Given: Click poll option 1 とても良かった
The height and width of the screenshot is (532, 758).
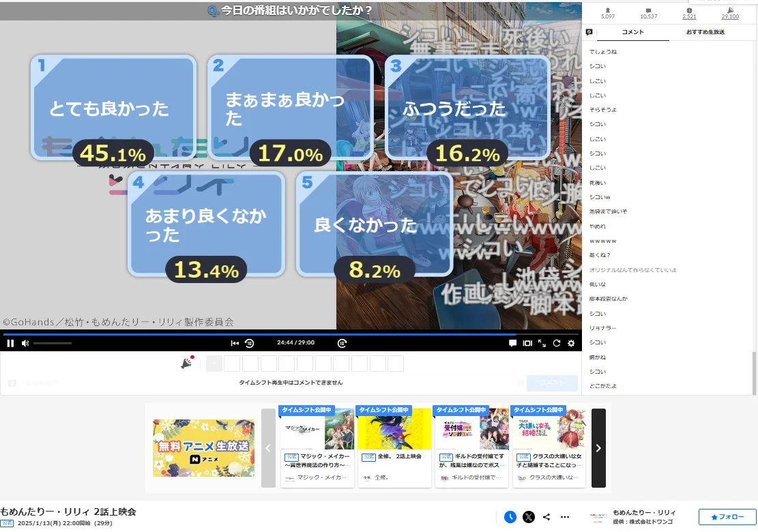Looking at the screenshot, I should point(114,107).
